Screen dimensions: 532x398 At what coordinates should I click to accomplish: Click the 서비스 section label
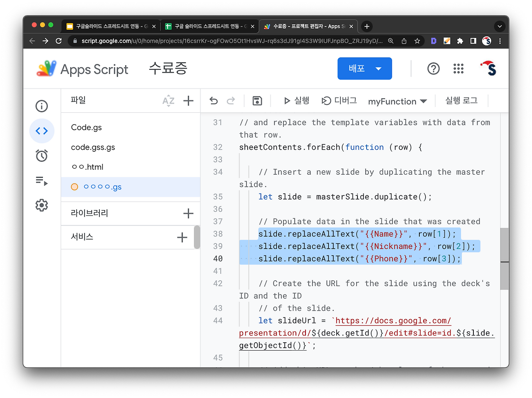point(82,237)
